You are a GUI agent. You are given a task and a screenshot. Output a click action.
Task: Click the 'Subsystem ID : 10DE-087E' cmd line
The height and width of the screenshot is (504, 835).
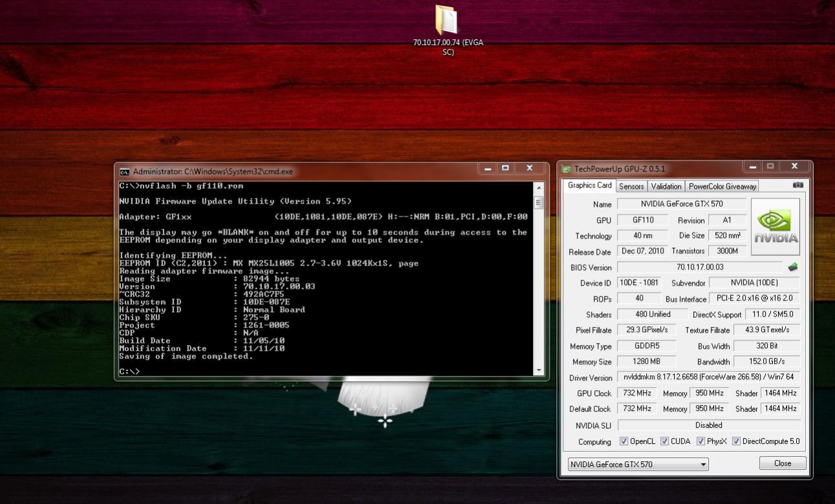tap(204, 302)
